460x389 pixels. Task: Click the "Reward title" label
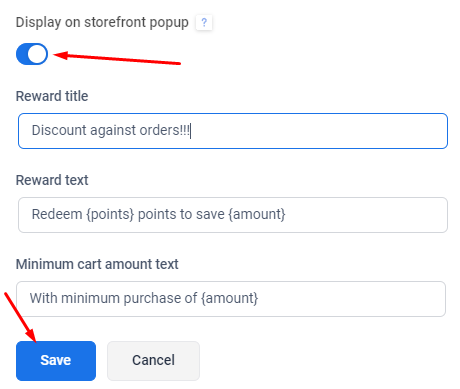tap(52, 96)
